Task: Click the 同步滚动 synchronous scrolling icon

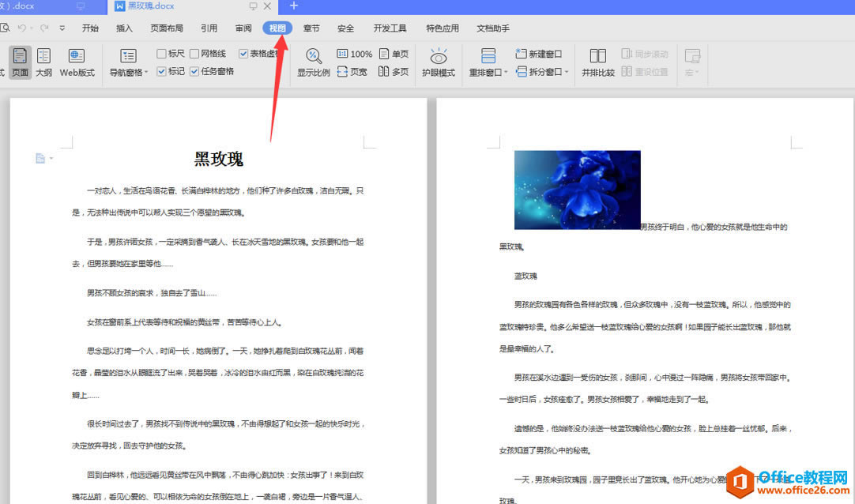Action: (627, 54)
